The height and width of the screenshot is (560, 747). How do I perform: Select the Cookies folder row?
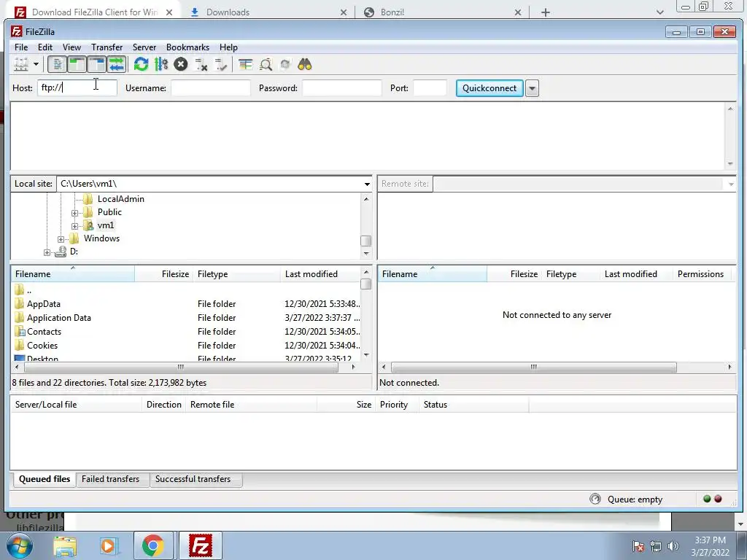click(x=186, y=345)
